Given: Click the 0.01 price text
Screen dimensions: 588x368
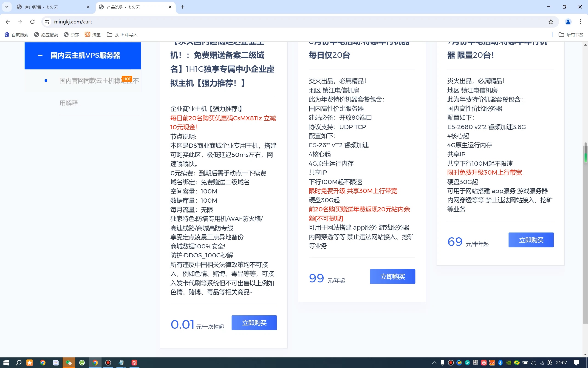Looking at the screenshot, I should point(182,324).
